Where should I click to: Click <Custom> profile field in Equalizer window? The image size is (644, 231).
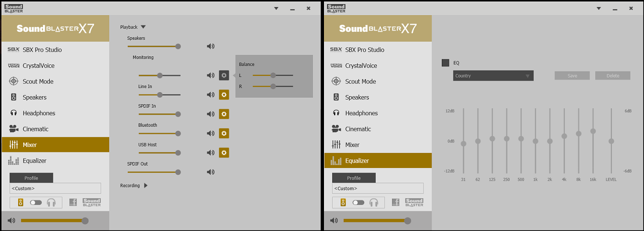(x=378, y=188)
